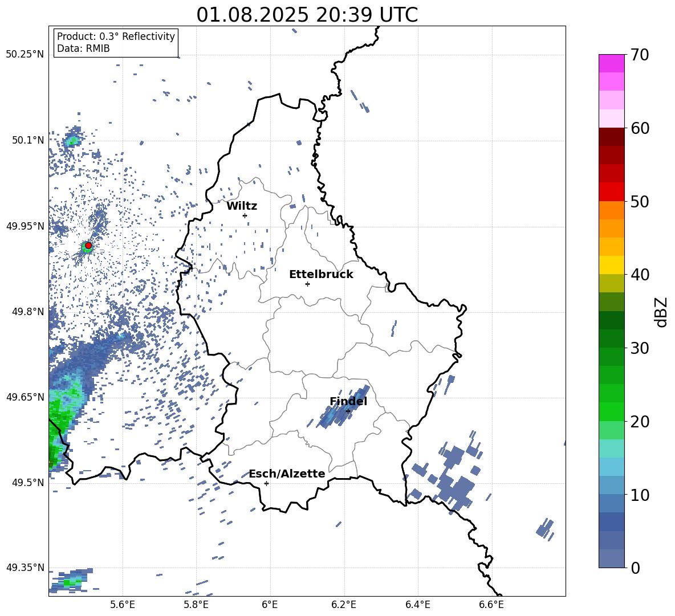Image resolution: width=675 pixels, height=616 pixels.
Task: Click the blue 10 dBZ colorbar segment
Action: 611,486
